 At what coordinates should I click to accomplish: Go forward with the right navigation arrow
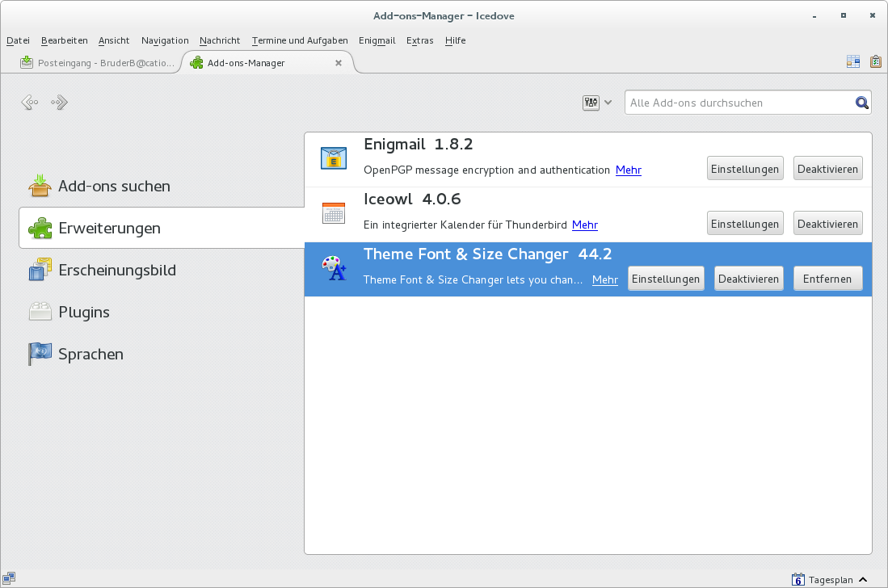pyautogui.click(x=59, y=103)
